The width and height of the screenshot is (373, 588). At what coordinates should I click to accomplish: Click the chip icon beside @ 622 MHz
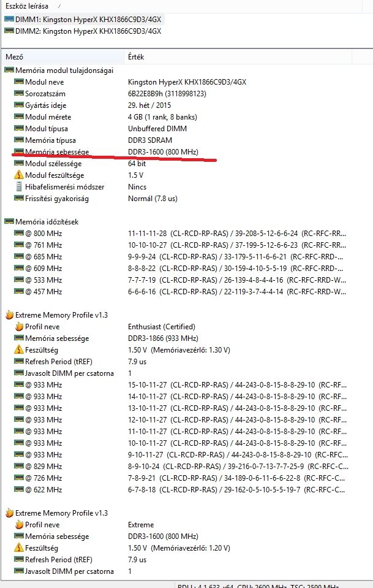[19, 489]
